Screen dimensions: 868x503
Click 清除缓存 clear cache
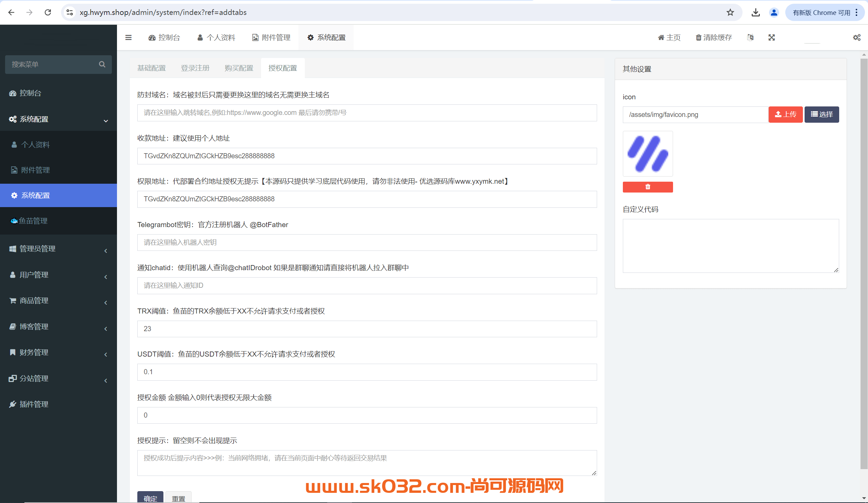[x=714, y=38]
